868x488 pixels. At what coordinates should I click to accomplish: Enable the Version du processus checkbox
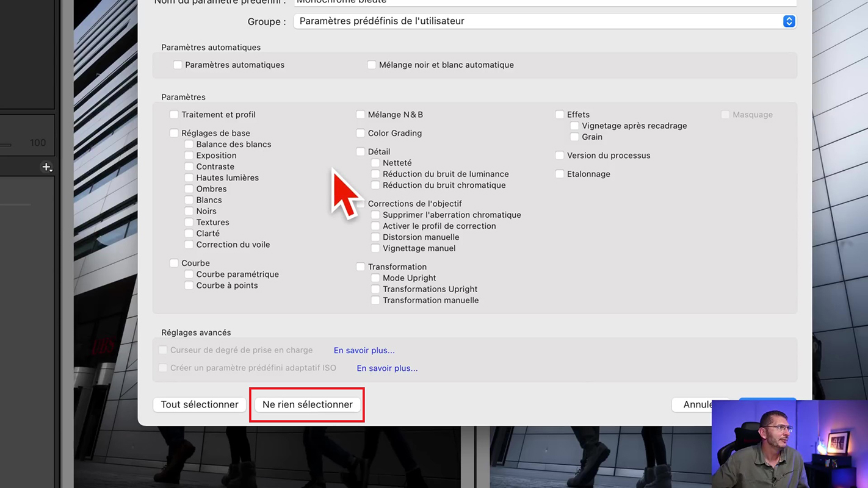tap(560, 156)
